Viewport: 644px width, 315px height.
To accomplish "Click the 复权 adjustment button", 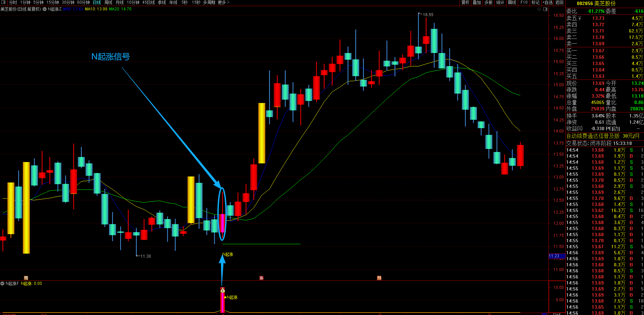I will click(465, 2).
